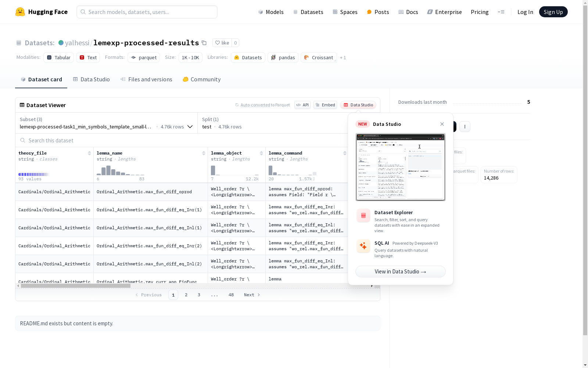588x368 pixels.
Task: Click the pandas library tag
Action: point(283,57)
